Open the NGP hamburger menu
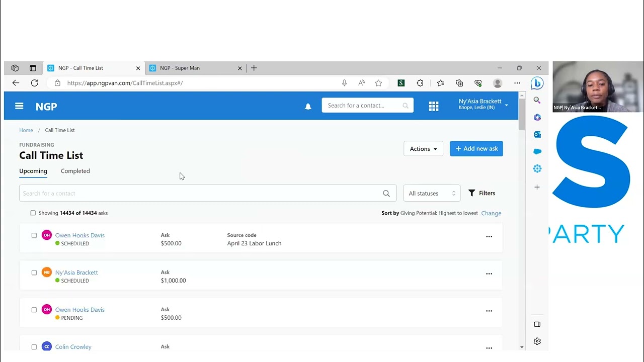Screen dimensions: 644x362 [x=19, y=106]
